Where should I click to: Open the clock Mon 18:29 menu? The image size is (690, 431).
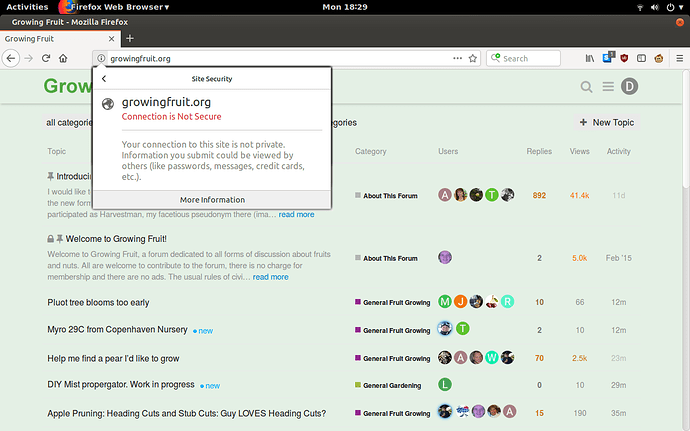tap(345, 7)
